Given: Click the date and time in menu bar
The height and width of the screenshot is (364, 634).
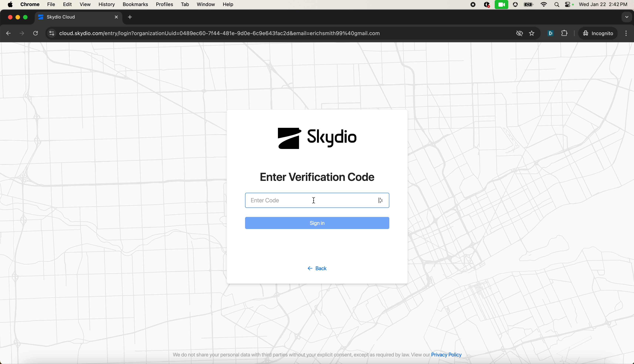Looking at the screenshot, I should point(603,5).
